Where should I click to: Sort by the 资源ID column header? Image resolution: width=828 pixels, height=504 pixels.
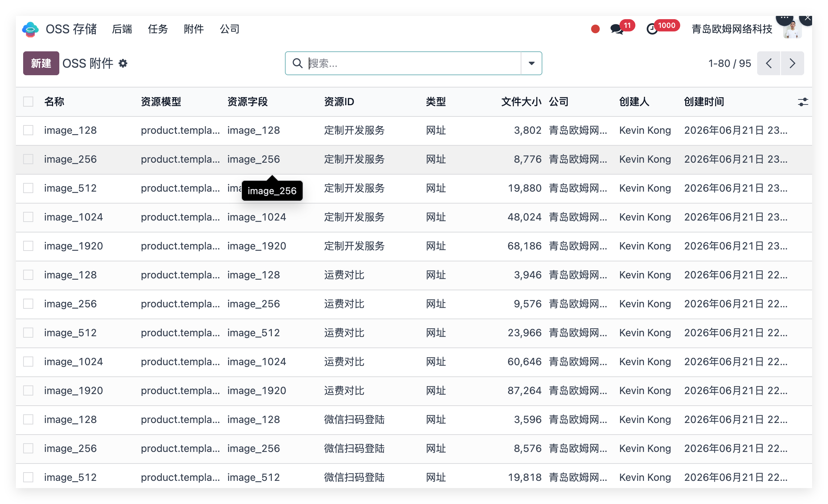pyautogui.click(x=339, y=102)
